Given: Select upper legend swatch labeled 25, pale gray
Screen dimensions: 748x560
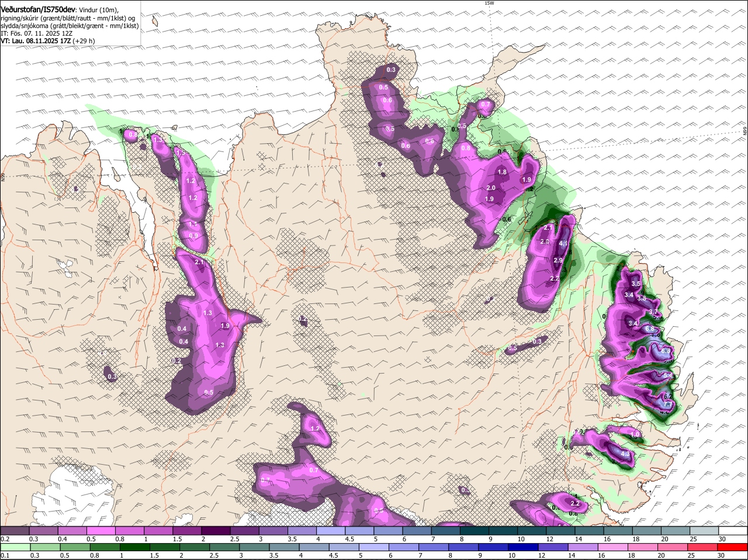Looking at the screenshot, I should pos(705,530).
